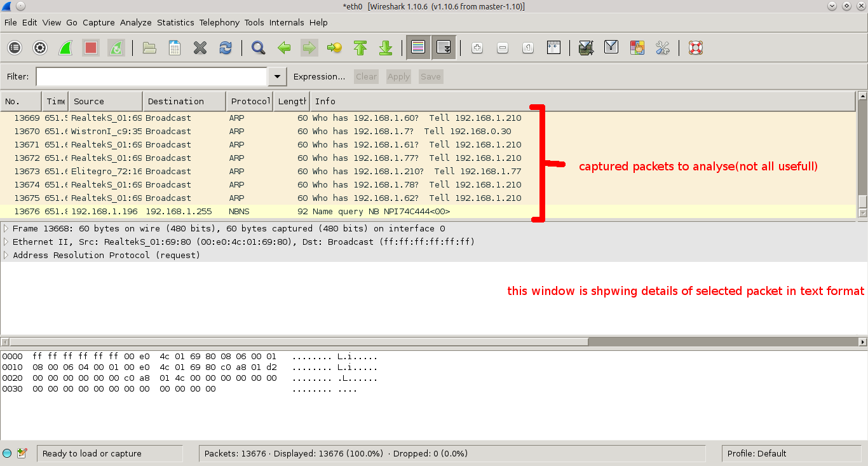Image resolution: width=868 pixels, height=466 pixels.
Task: Zoom out the packet text
Action: click(503, 48)
